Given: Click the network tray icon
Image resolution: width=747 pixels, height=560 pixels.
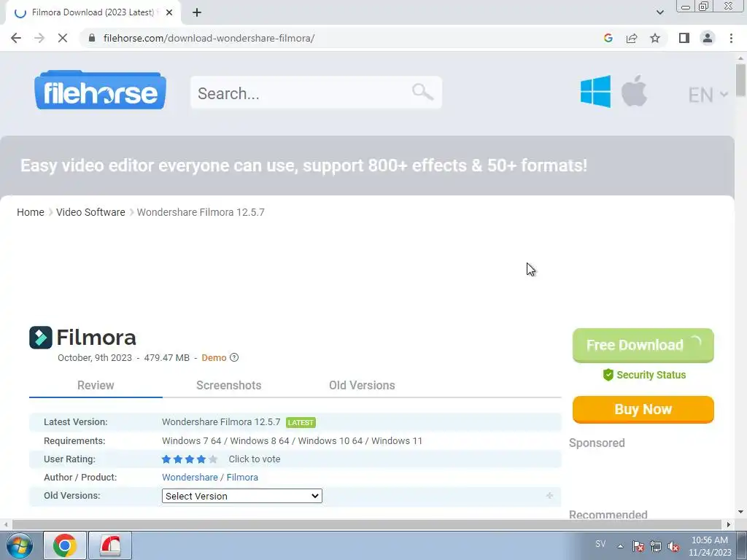Looking at the screenshot, I should click(x=656, y=546).
